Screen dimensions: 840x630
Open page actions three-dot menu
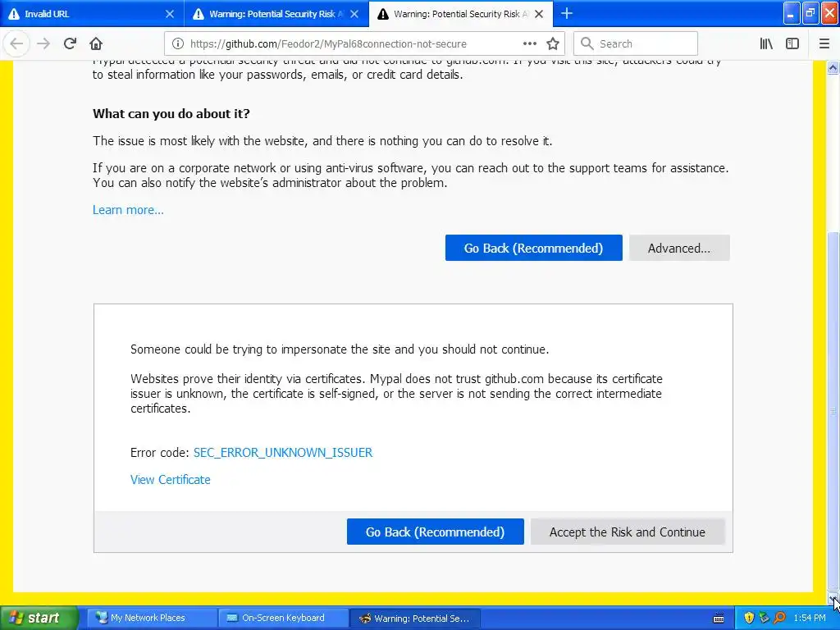[x=530, y=43]
